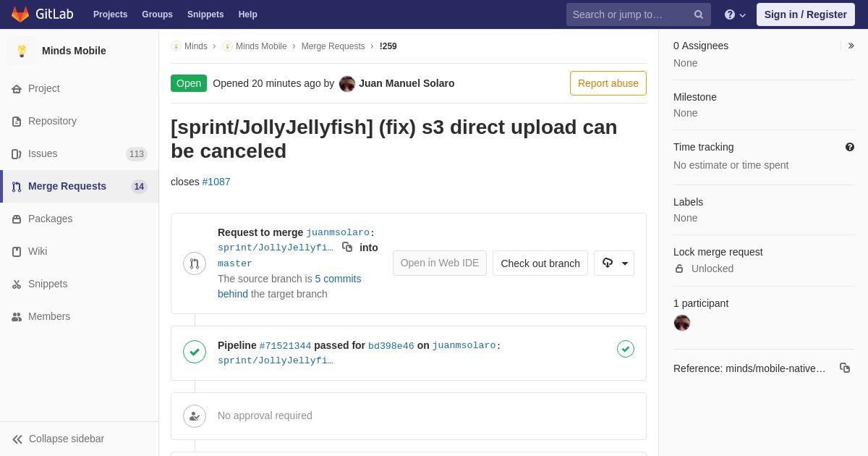Open Help in top navigation
The width and height of the screenshot is (868, 456).
pyautogui.click(x=248, y=14)
